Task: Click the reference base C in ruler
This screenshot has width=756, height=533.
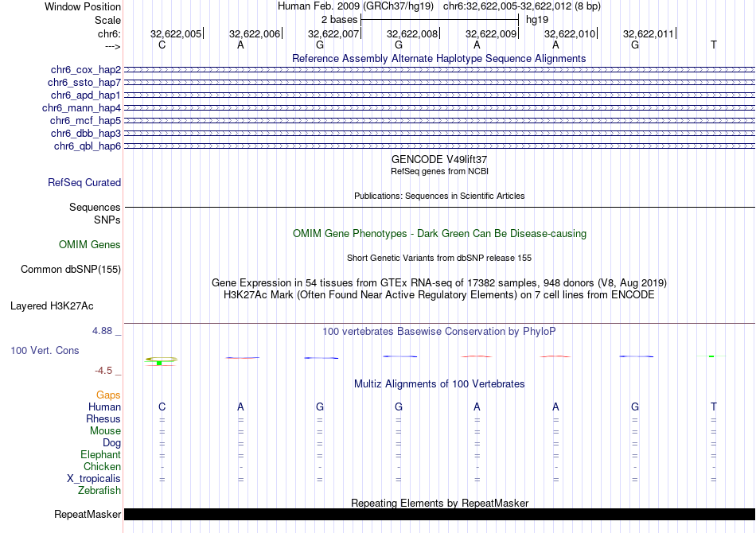Action: pyautogui.click(x=162, y=45)
